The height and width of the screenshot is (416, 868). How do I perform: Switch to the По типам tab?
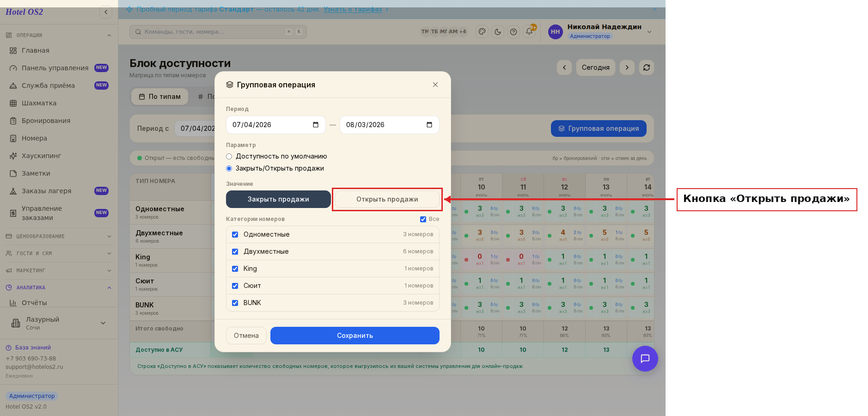click(160, 97)
